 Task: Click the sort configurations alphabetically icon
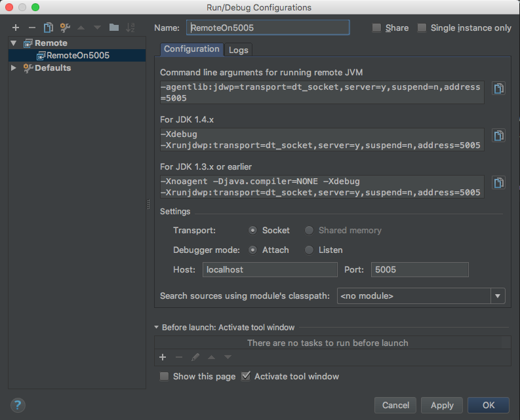point(130,28)
